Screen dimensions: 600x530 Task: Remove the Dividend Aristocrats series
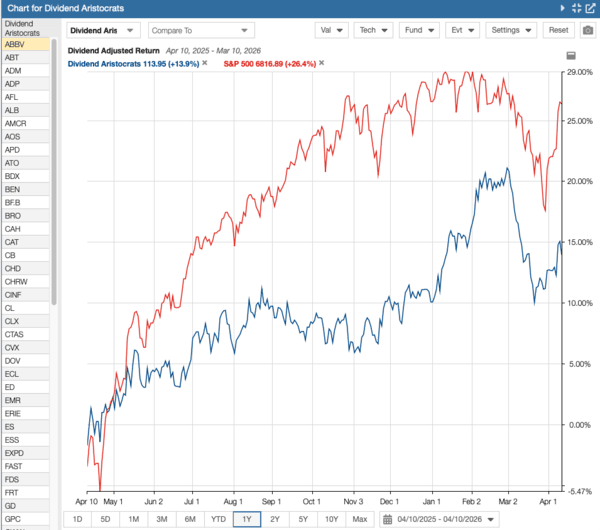(x=205, y=63)
